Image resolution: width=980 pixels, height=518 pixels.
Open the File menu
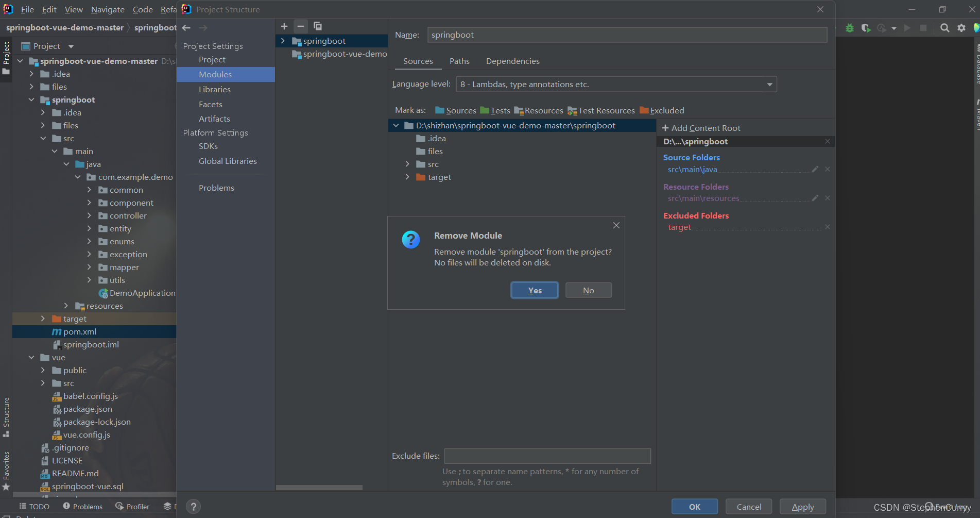tap(27, 9)
